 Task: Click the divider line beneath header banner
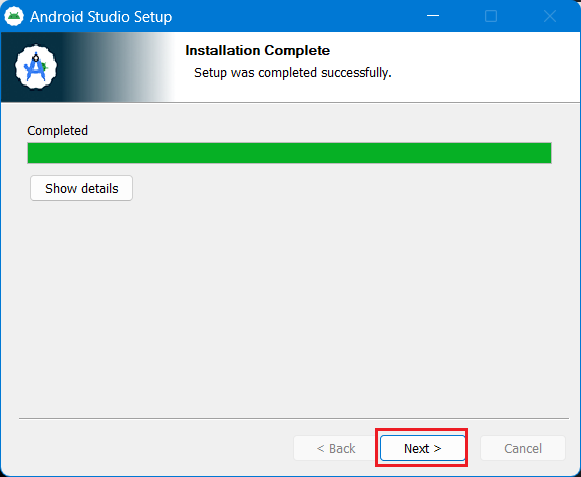290,102
